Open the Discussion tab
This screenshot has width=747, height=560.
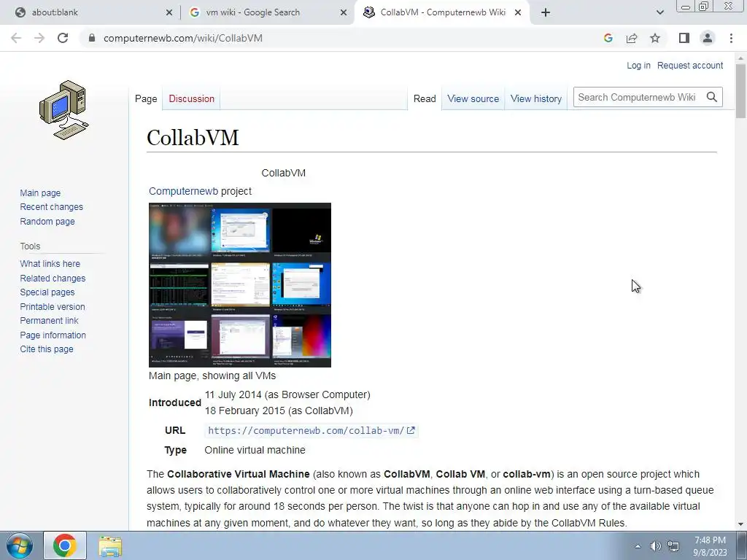pyautogui.click(x=192, y=98)
